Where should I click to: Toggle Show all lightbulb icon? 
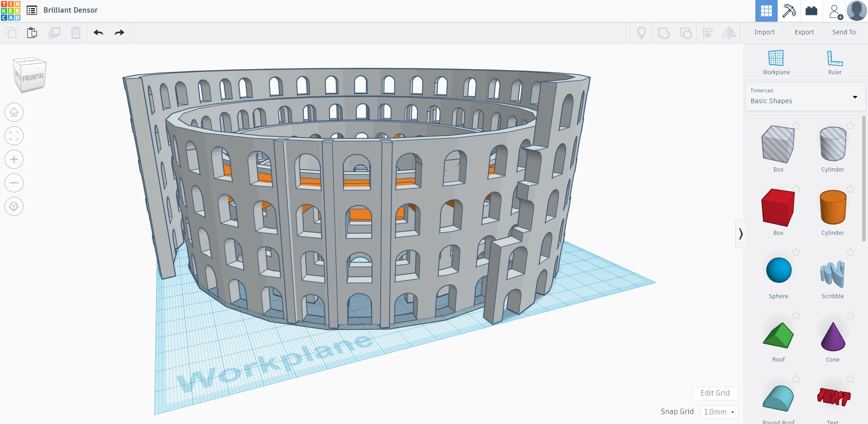point(641,33)
